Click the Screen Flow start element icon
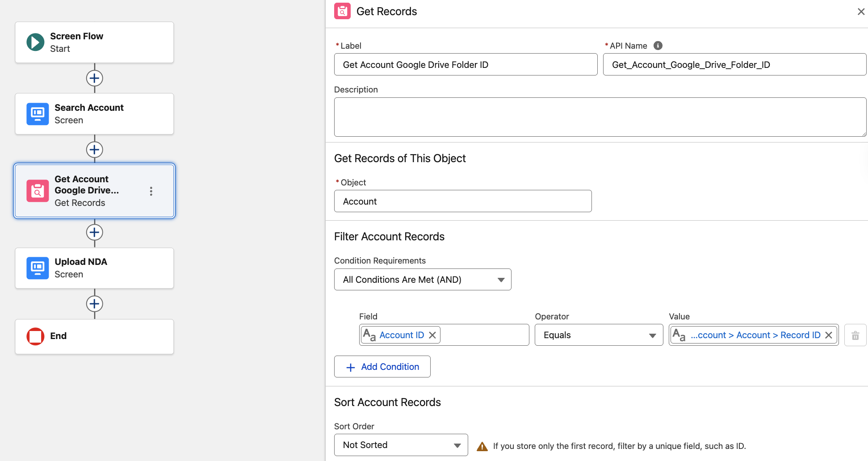868x461 pixels. point(35,42)
